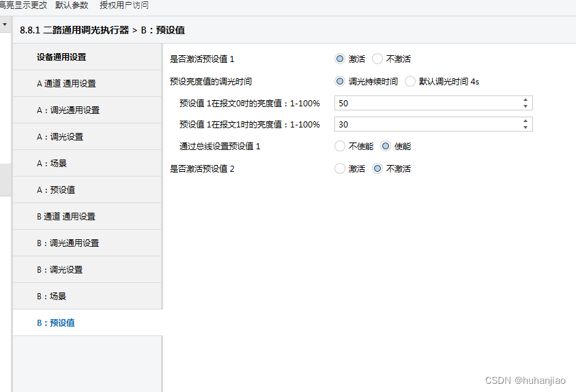
Task: Open the A：场景 tab
Action: [51, 164]
